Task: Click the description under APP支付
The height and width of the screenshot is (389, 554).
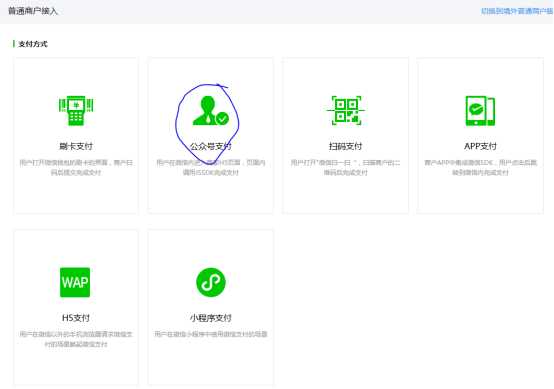Action: [x=480, y=167]
